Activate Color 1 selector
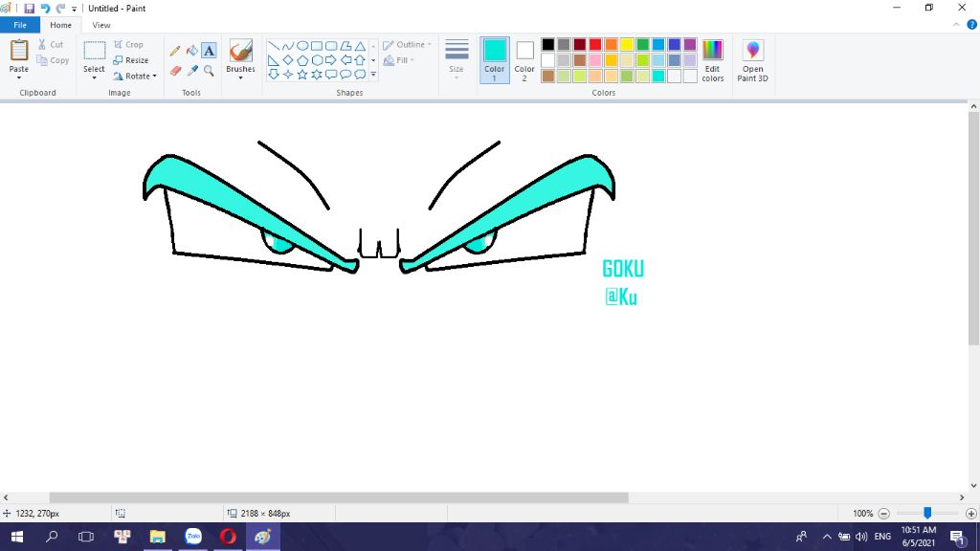980x551 pixels. [495, 60]
